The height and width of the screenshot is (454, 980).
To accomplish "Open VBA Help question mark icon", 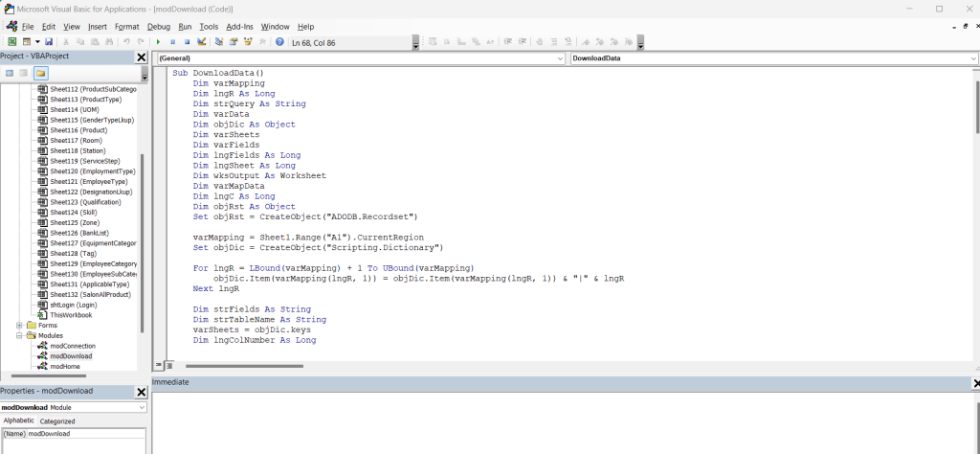I will click(279, 42).
